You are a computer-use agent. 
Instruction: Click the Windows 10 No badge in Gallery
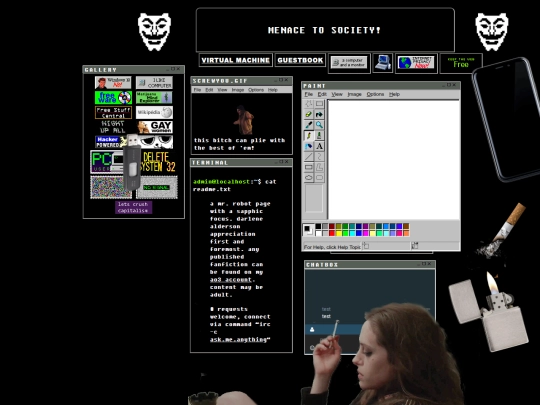click(x=113, y=83)
